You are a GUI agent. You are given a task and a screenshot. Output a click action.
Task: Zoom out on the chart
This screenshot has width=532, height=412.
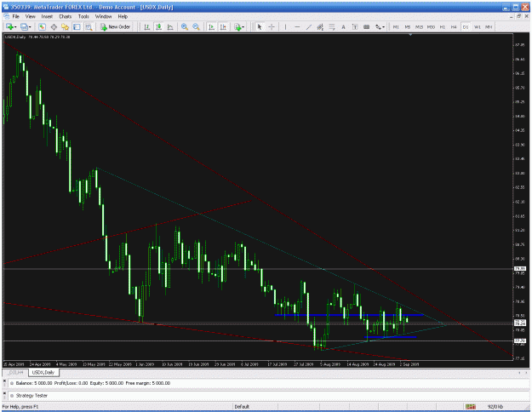(x=196, y=26)
